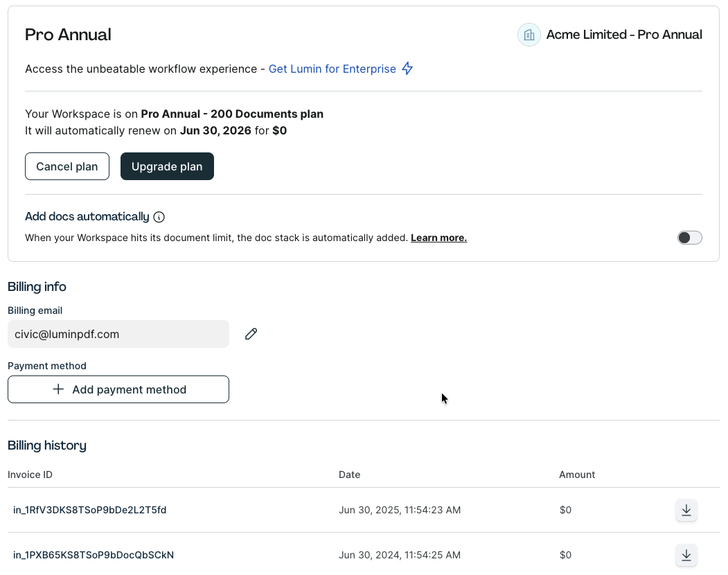
Task: Click Pro Annual - 200 Documents plan text
Action: [232, 114]
